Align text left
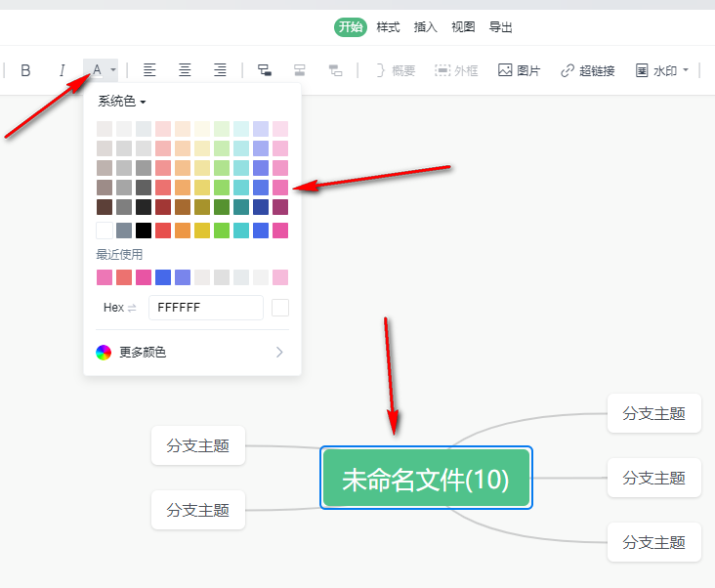Viewport: 715px width, 588px height. click(149, 70)
